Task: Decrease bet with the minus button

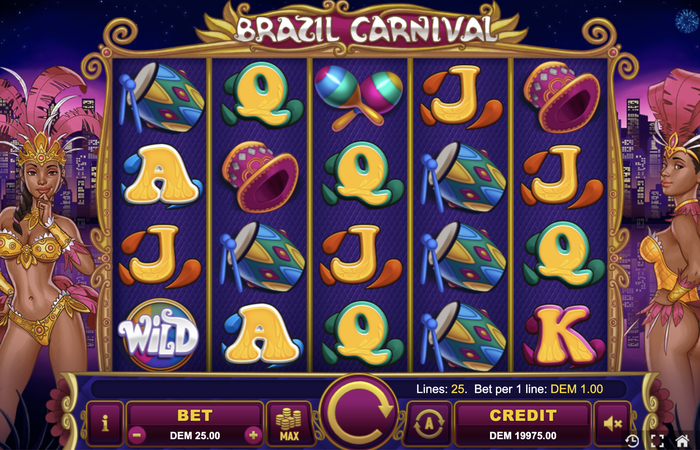Action: 138,434
